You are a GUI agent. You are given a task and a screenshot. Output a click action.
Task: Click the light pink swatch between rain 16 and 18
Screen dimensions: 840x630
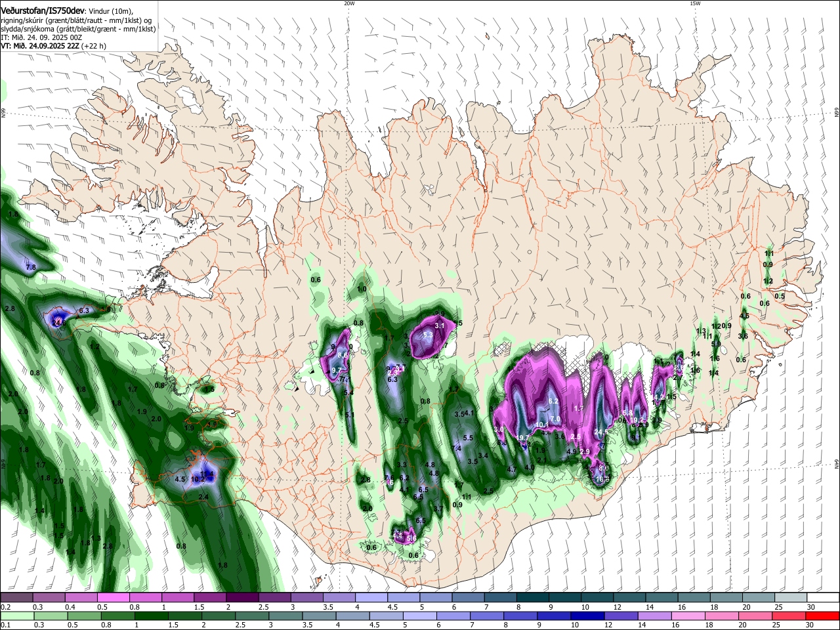click(x=688, y=616)
